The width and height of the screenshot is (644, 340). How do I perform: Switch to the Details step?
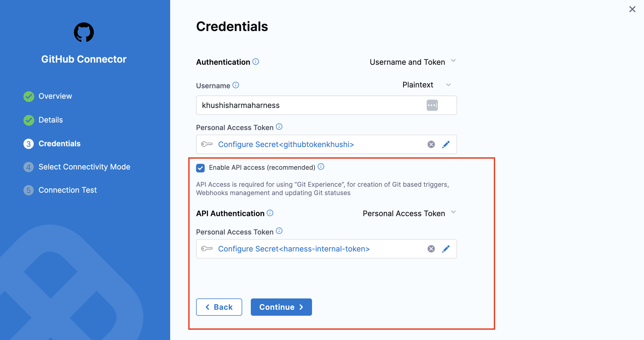point(50,120)
